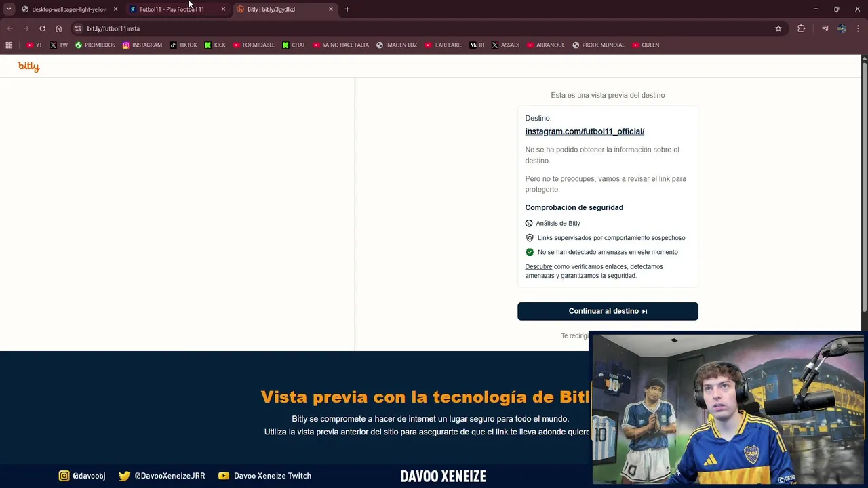The height and width of the screenshot is (488, 868).
Task: Open the browser profile avatar
Action: (x=842, y=28)
